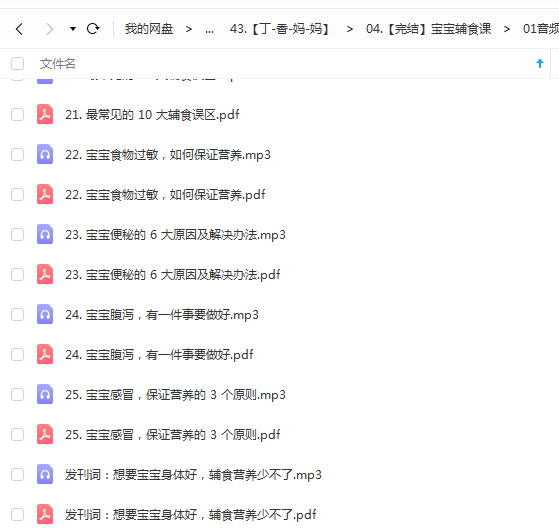Refresh the file list
This screenshot has height=528, width=559.
93,29
